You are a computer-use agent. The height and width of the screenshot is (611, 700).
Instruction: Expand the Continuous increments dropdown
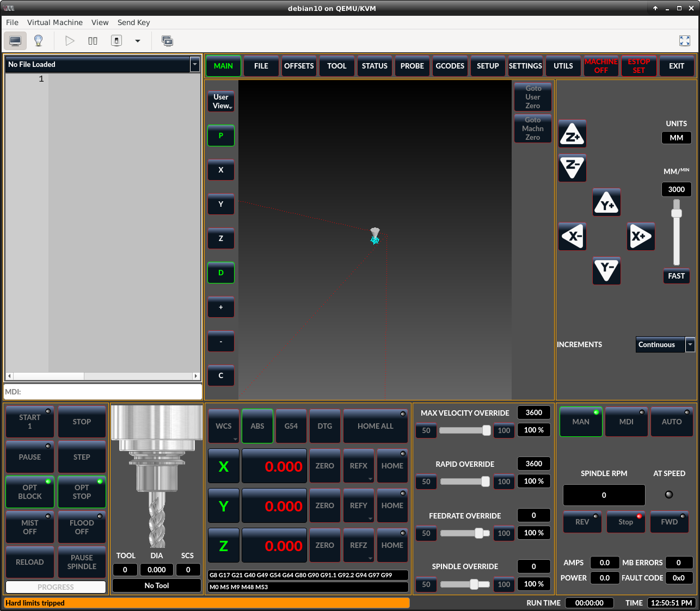pyautogui.click(x=690, y=344)
